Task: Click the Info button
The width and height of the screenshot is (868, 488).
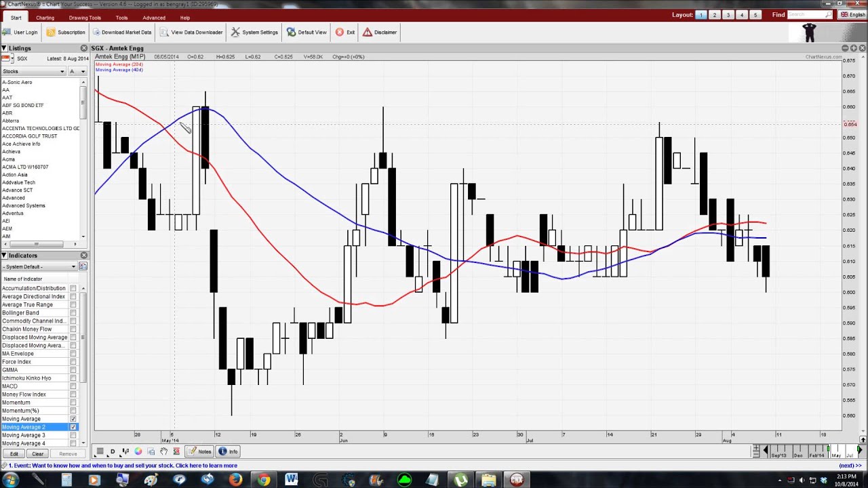Action: tap(229, 451)
